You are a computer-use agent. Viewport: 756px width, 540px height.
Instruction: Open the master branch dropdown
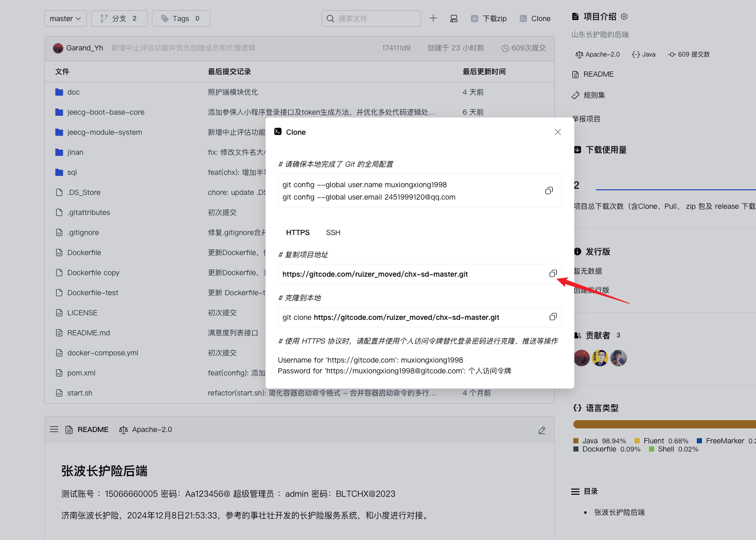tap(65, 18)
